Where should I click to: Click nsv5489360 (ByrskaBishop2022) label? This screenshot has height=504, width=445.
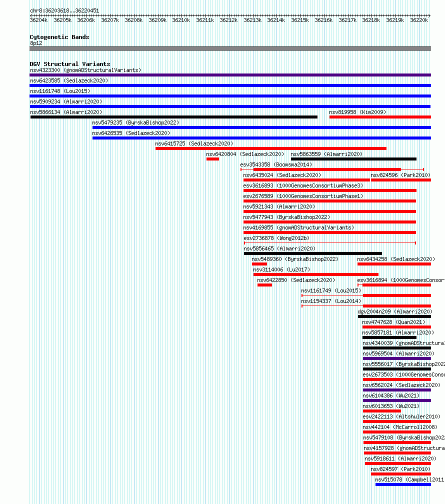click(x=295, y=259)
